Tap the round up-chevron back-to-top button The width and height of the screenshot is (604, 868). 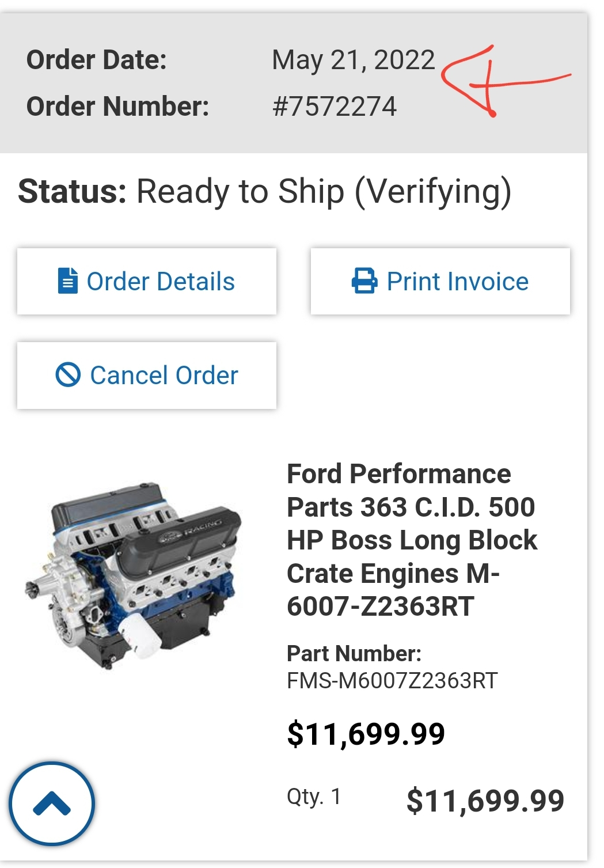[52, 803]
